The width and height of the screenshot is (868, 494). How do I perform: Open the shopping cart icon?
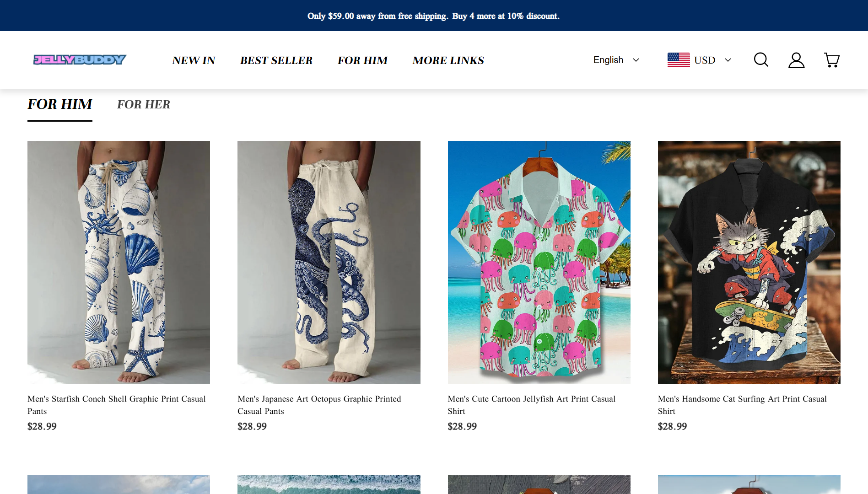tap(831, 60)
